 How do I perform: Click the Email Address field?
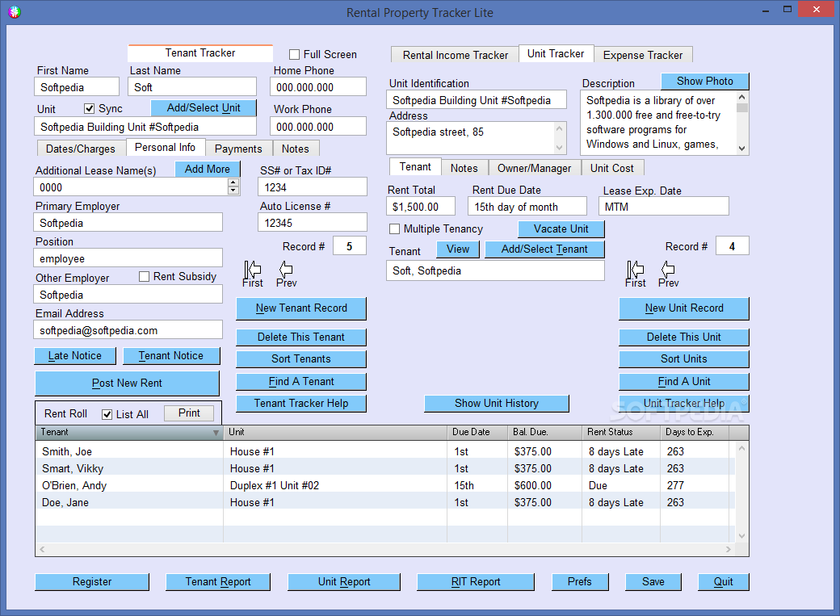point(128,330)
